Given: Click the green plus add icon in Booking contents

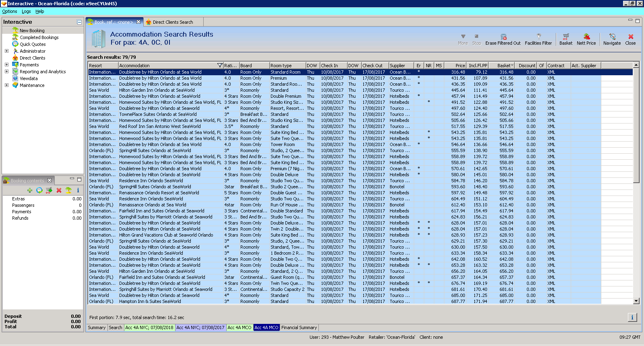Looking at the screenshot, I should [30, 190].
